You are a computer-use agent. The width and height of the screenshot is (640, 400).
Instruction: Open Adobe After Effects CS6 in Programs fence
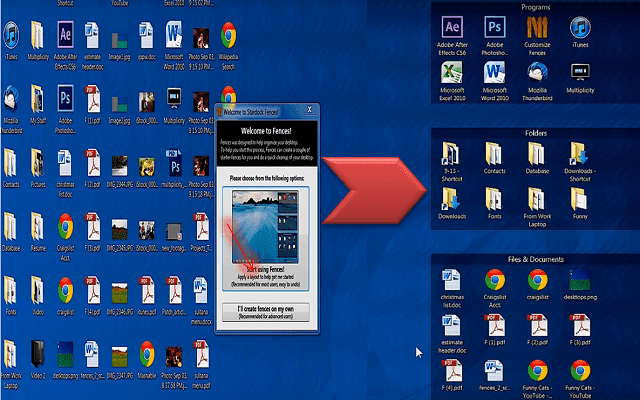click(451, 28)
